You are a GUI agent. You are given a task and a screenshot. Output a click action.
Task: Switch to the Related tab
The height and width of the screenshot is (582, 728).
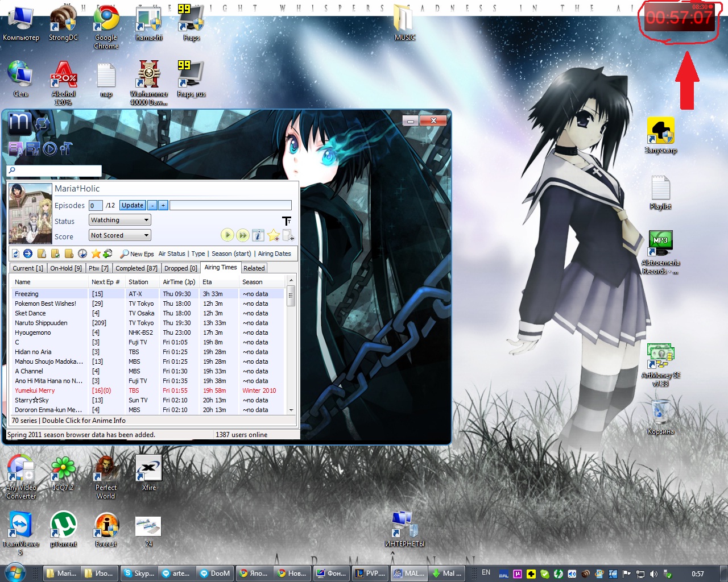click(254, 268)
